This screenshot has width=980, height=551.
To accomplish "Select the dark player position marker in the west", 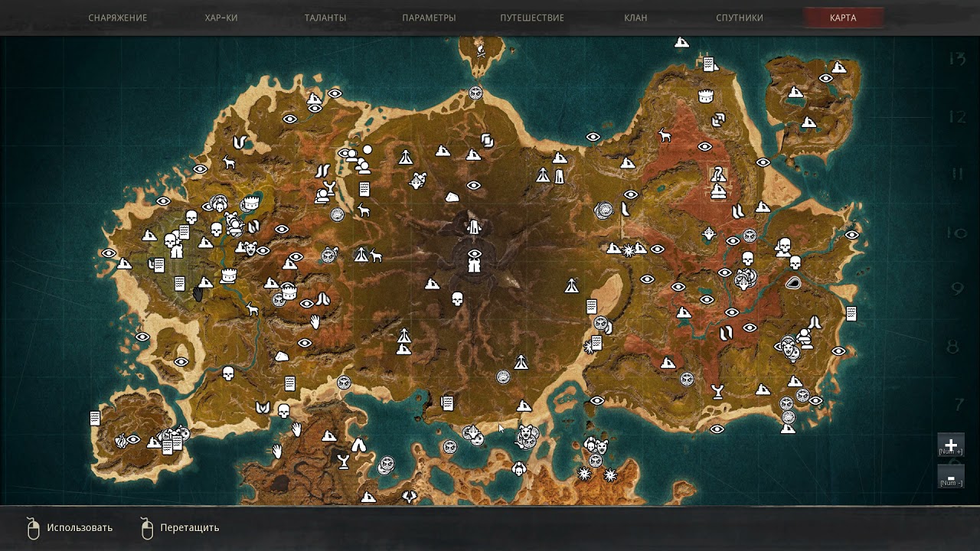I will (x=198, y=292).
